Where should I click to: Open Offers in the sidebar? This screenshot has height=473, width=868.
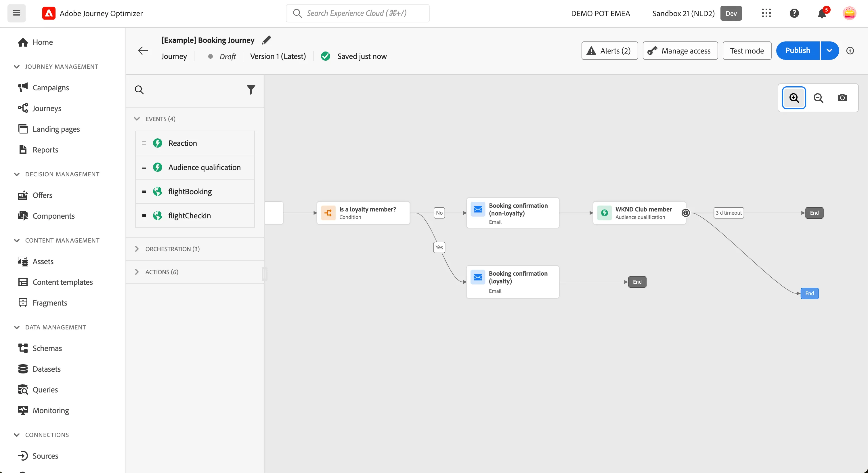click(x=35, y=195)
